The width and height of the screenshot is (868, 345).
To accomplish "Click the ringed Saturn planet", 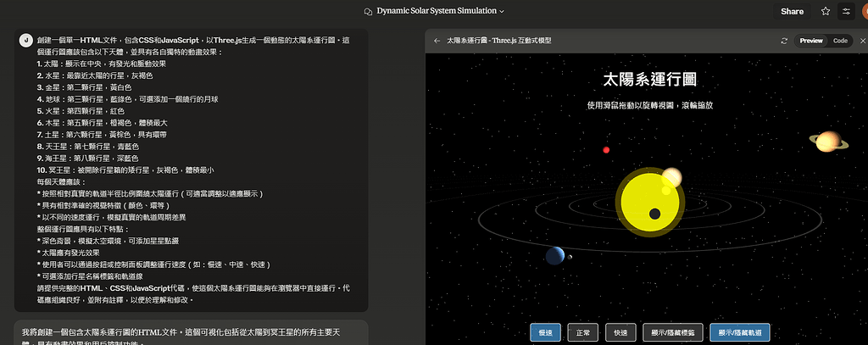I will point(829,142).
